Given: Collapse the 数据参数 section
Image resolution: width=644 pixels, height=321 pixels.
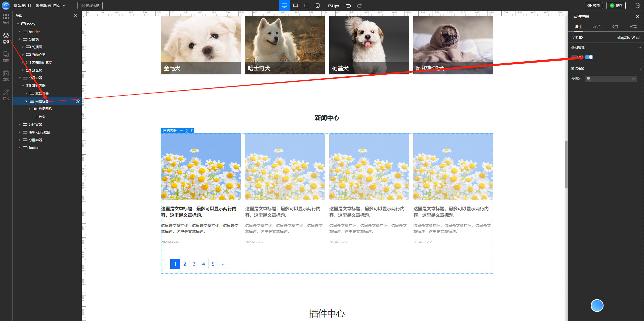Looking at the screenshot, I should pyautogui.click(x=640, y=69).
